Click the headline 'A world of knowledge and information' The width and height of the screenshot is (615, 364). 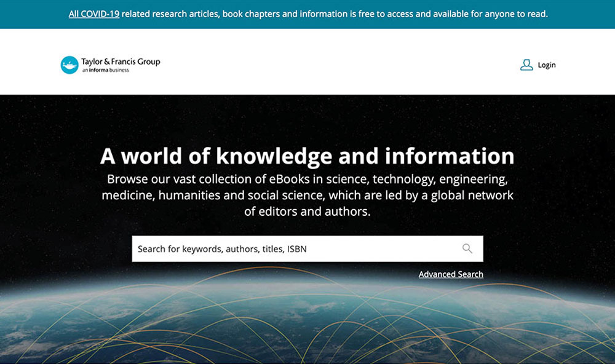[307, 156]
